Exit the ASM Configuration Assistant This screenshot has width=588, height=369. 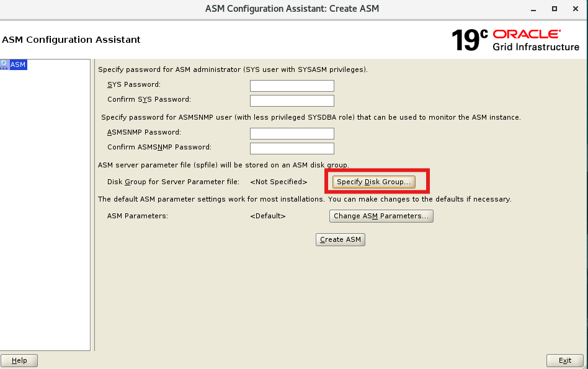[565, 360]
